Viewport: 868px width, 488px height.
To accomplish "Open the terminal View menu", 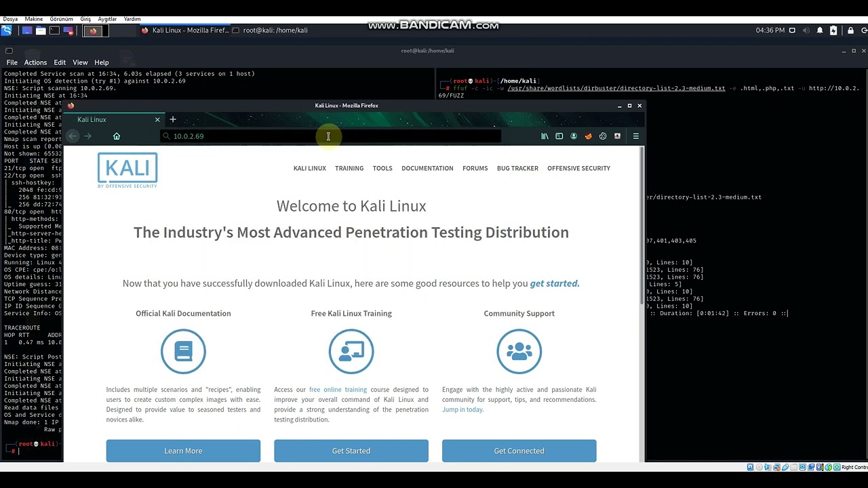I will (x=80, y=62).
